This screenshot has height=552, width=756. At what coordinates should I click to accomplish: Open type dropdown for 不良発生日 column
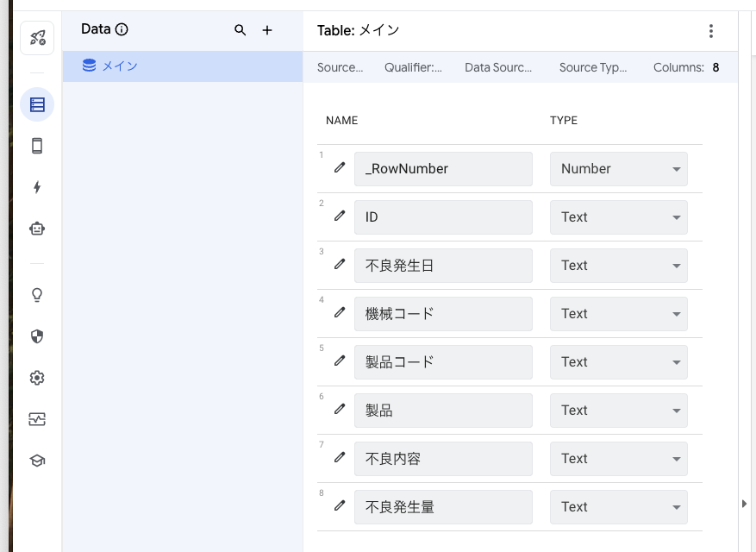pyautogui.click(x=619, y=266)
